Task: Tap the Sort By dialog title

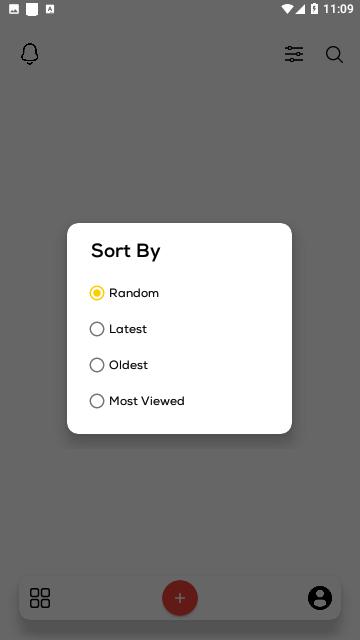Action: point(126,251)
